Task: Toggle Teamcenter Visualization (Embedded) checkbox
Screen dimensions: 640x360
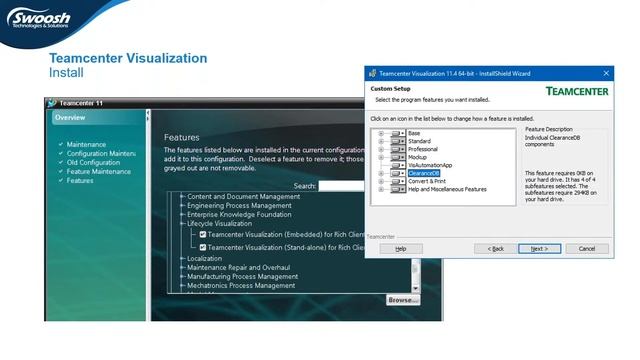Action: pos(203,234)
